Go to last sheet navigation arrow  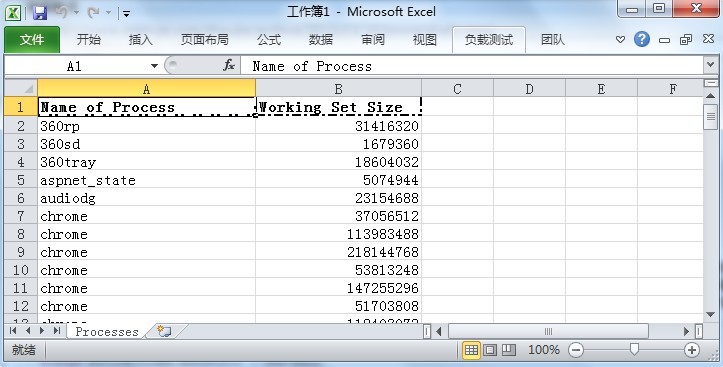[57, 331]
